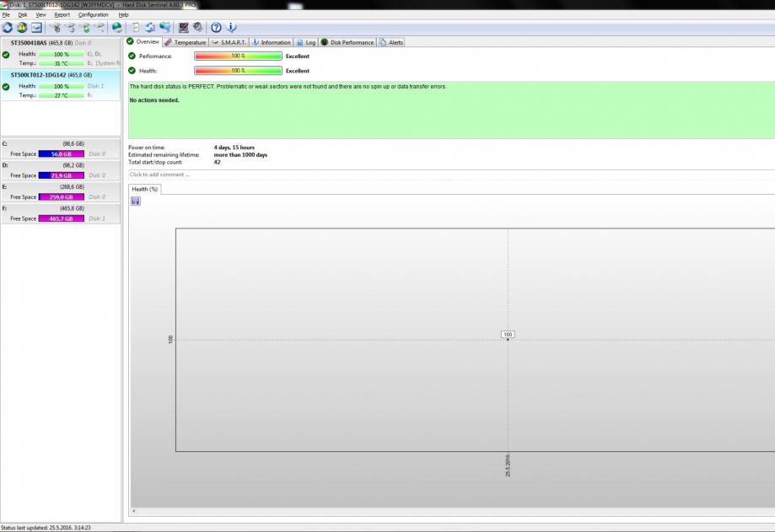Click the '4 days, 15 hours' power on value

(x=234, y=148)
